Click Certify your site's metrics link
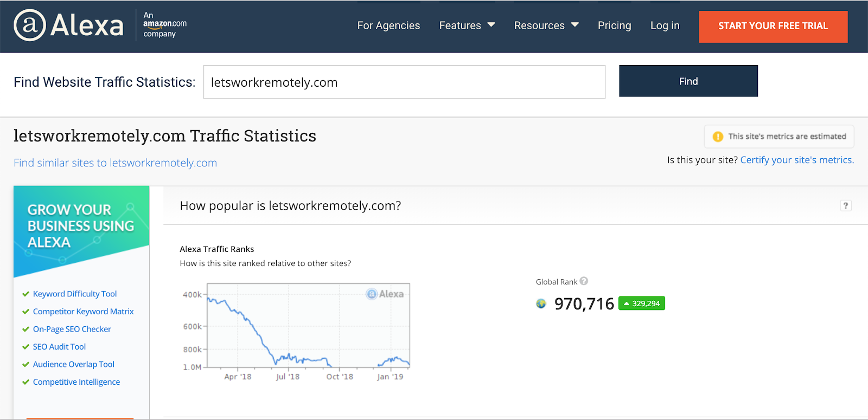 tap(797, 160)
